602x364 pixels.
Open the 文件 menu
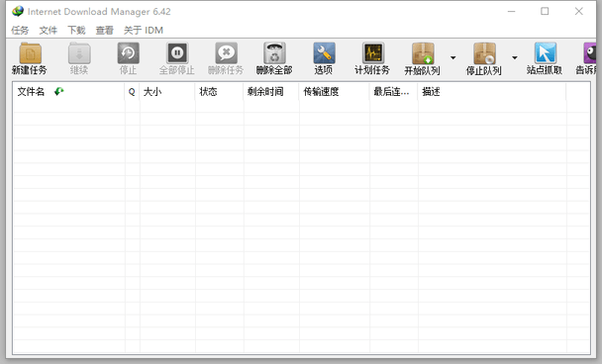pyautogui.click(x=48, y=31)
